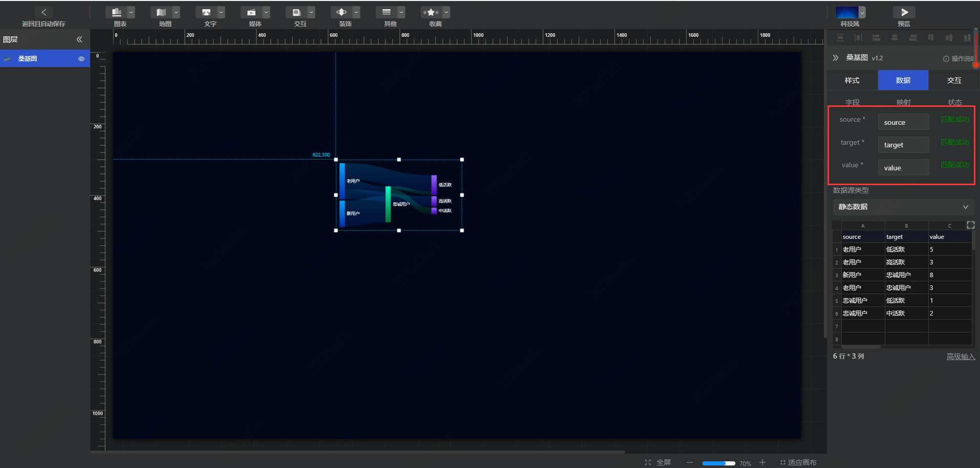Open the 地图 map components icon
The height and width of the screenshot is (468, 980).
(x=161, y=12)
